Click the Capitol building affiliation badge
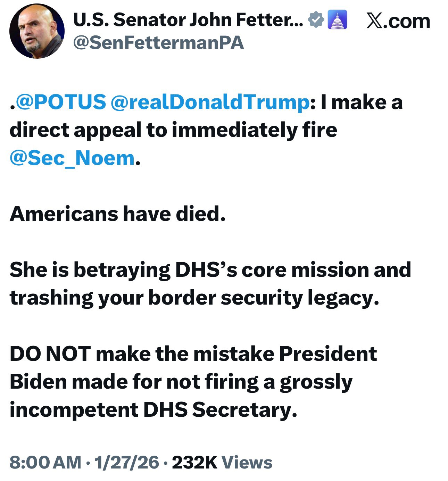The height and width of the screenshot is (481, 448). pyautogui.click(x=337, y=19)
